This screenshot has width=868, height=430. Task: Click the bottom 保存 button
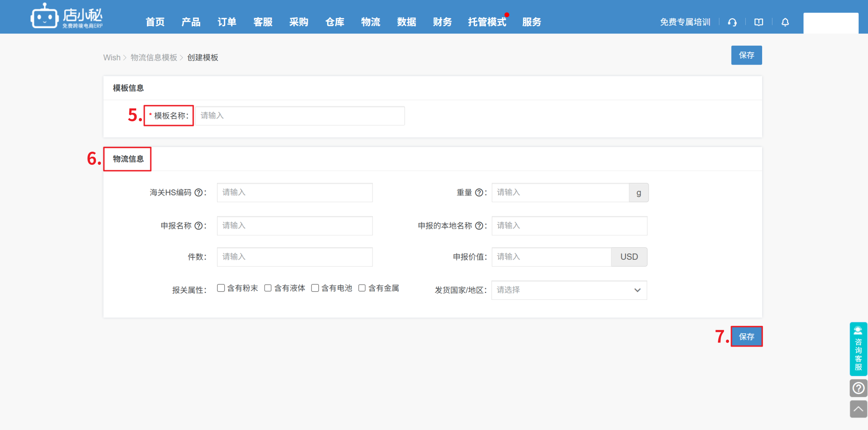[746, 337]
